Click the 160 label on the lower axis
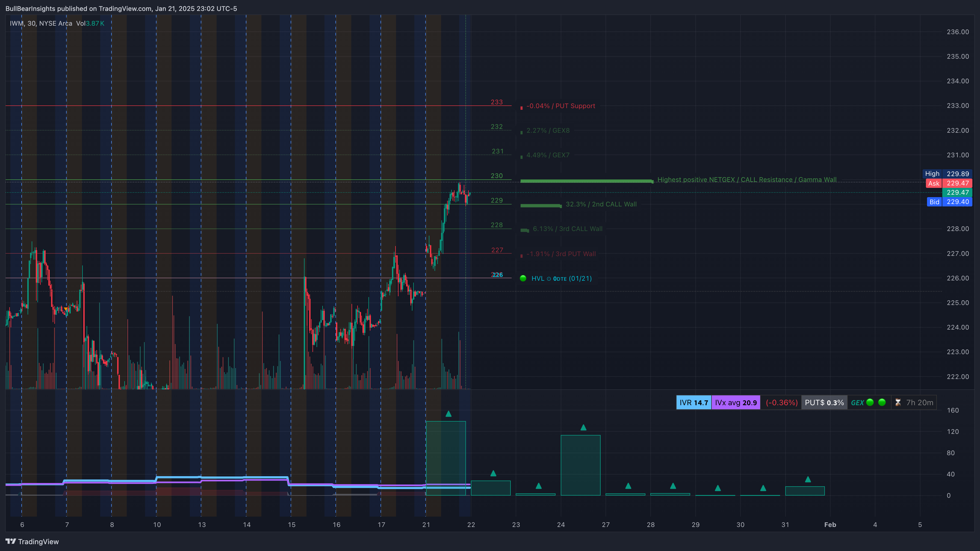The width and height of the screenshot is (980, 551). [953, 410]
